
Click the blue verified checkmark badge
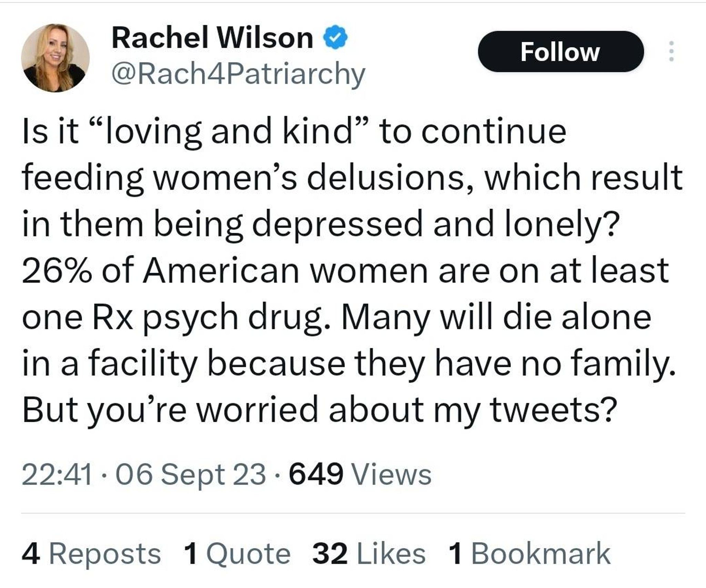click(334, 38)
